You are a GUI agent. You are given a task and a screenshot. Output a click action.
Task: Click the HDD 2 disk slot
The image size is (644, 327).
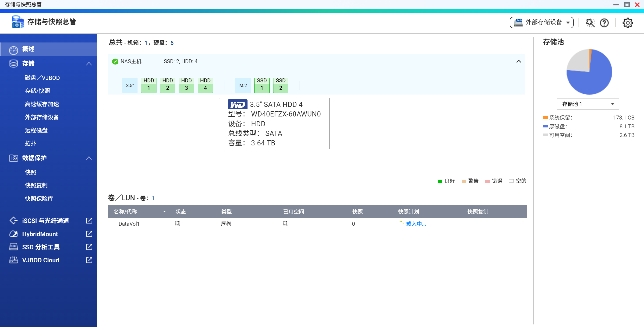point(167,85)
